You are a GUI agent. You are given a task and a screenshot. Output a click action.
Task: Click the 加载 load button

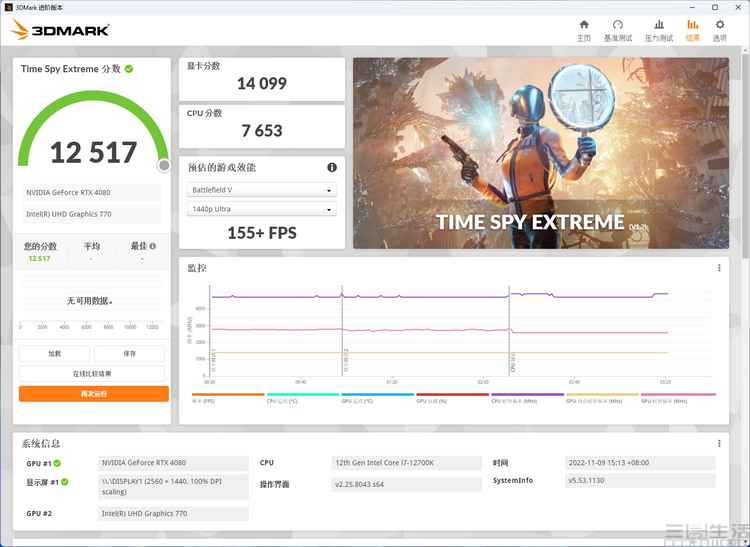[54, 353]
